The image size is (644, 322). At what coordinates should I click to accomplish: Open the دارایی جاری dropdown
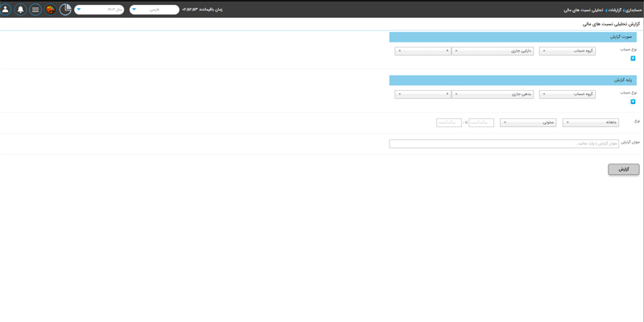(x=493, y=52)
